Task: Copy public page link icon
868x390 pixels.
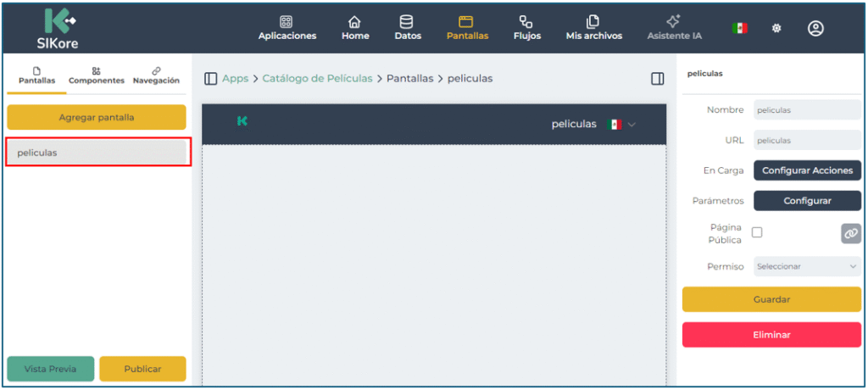Action: click(x=850, y=233)
